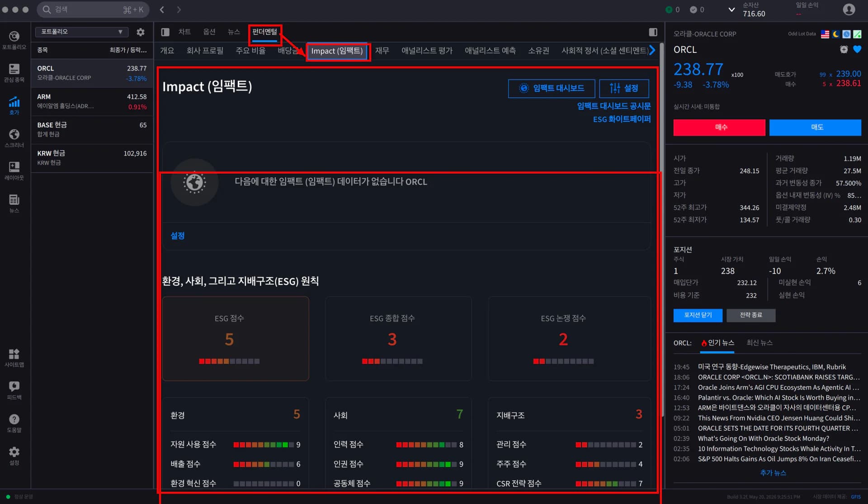Image resolution: width=868 pixels, height=504 pixels.
Task: Click the moon overnight trading icon
Action: [836, 34]
